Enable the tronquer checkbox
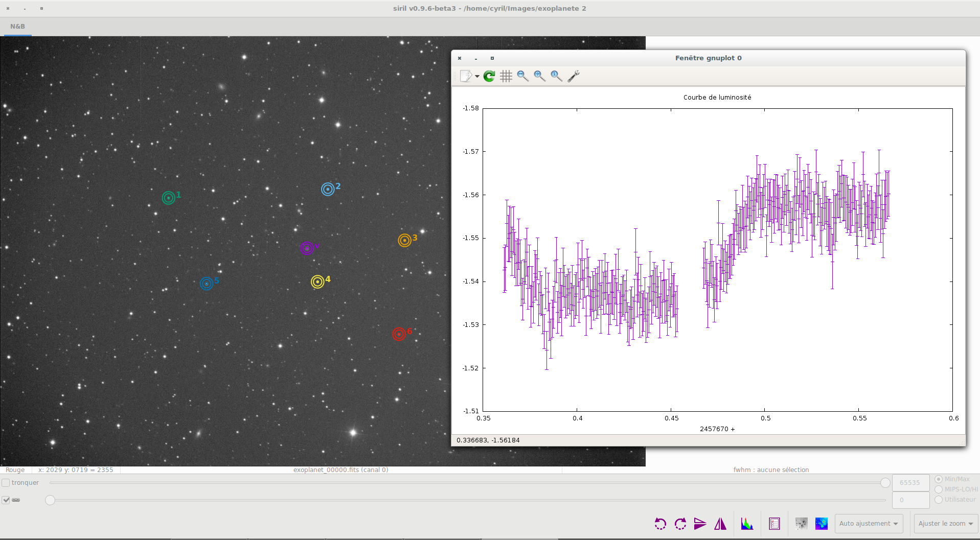 (6, 483)
